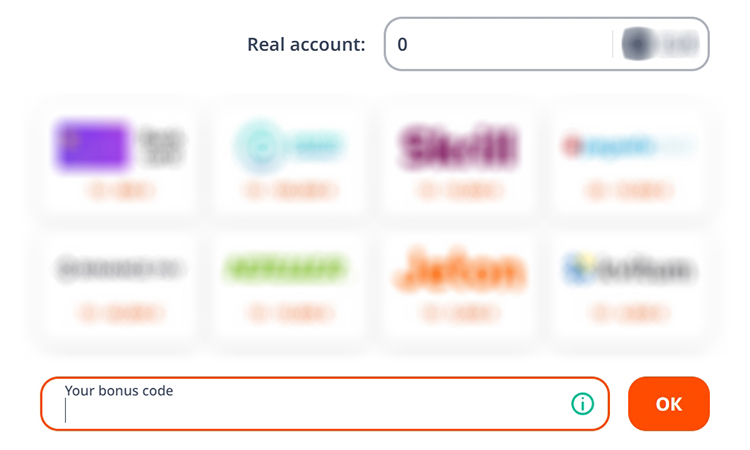Click the amount limits under Skrill
The height and width of the screenshot is (450, 750).
[x=458, y=190]
